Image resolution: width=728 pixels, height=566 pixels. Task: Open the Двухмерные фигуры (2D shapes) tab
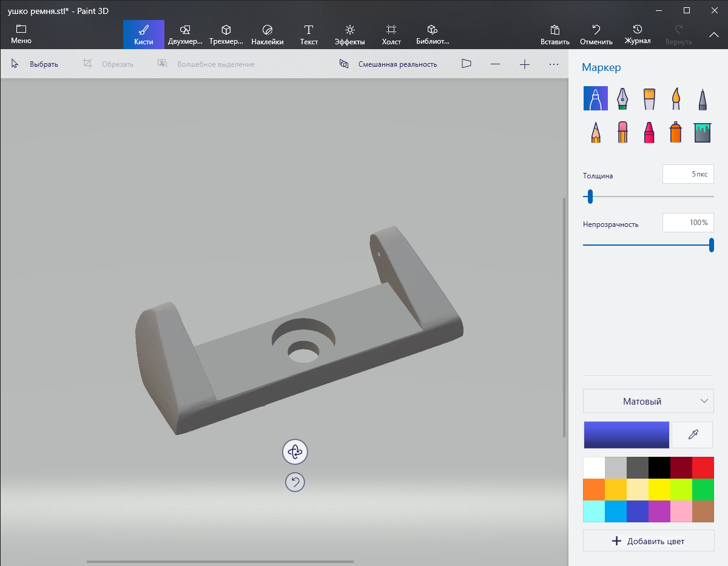coord(185,35)
